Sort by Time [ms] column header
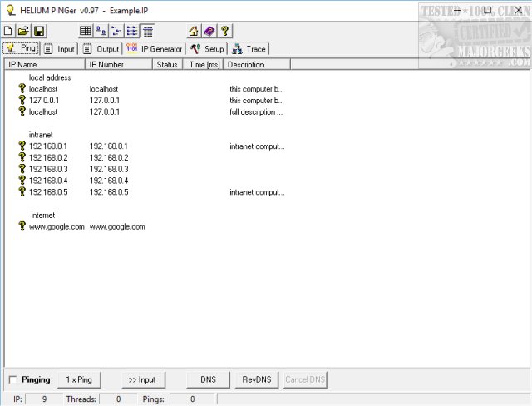The width and height of the screenshot is (532, 406). click(x=203, y=65)
